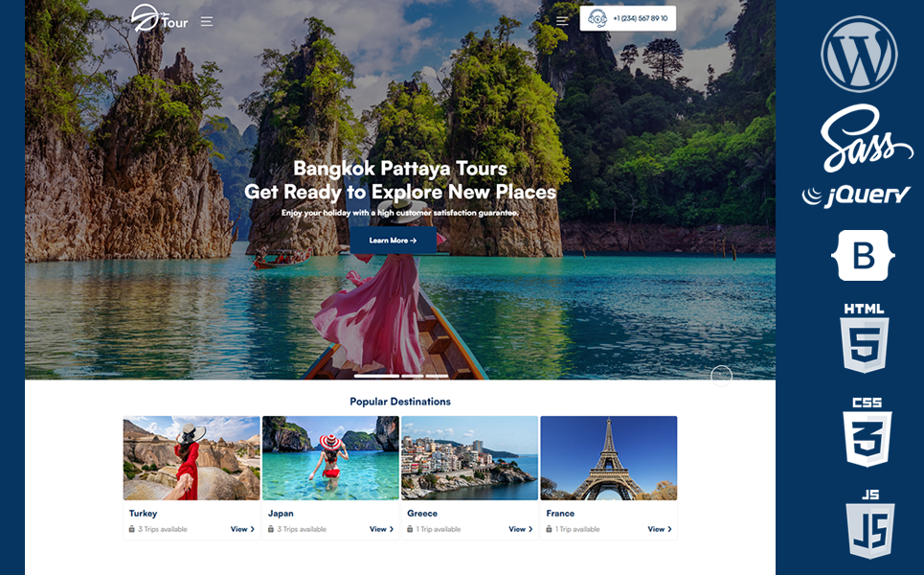
Task: Click the Sass logo icon
Action: tap(859, 138)
